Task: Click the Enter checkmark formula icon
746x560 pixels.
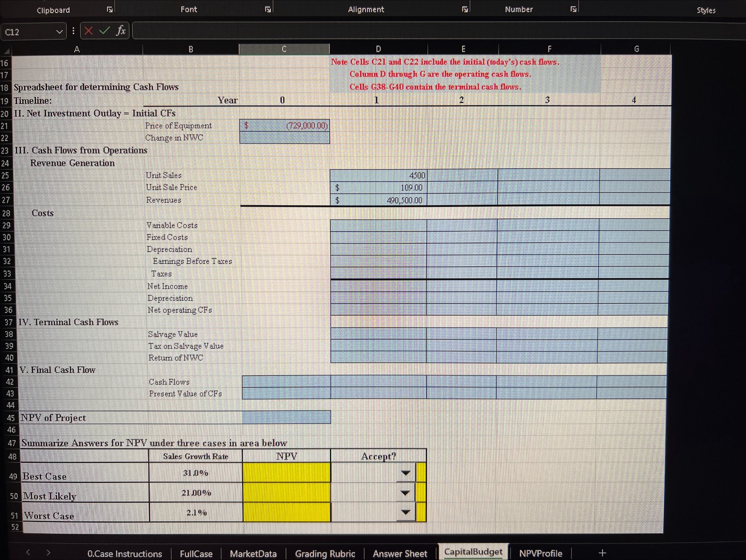Action: click(x=104, y=31)
